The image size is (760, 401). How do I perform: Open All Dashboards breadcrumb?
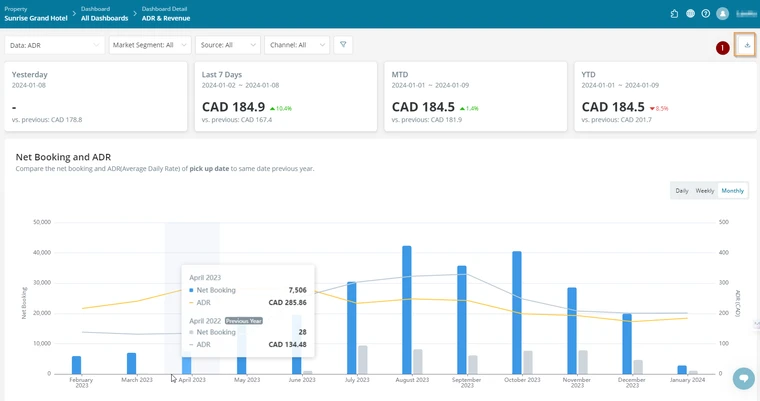104,18
